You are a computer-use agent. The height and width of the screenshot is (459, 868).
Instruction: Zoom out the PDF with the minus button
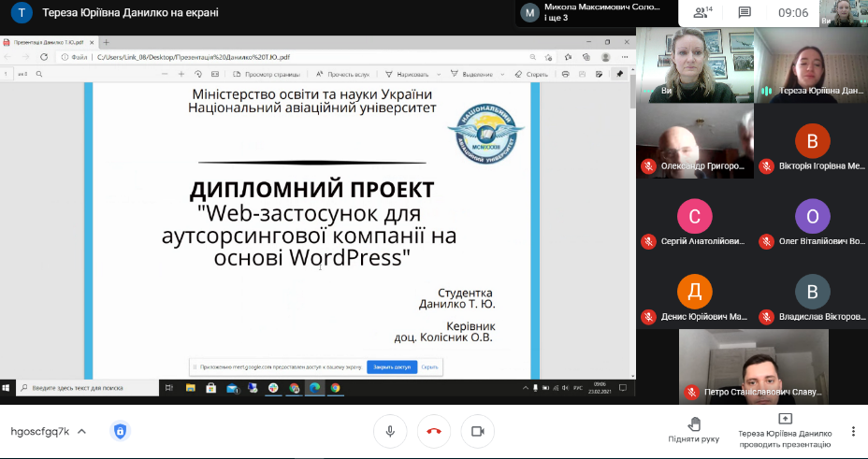[165, 74]
